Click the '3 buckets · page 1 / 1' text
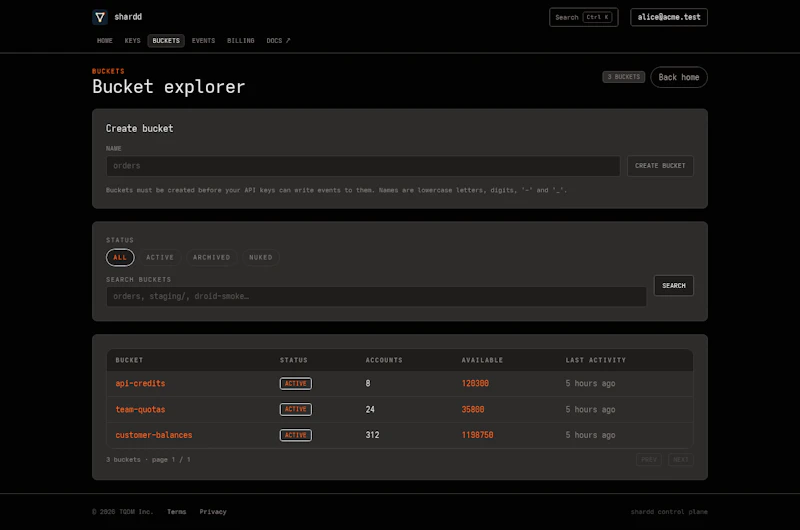 [x=148, y=460]
